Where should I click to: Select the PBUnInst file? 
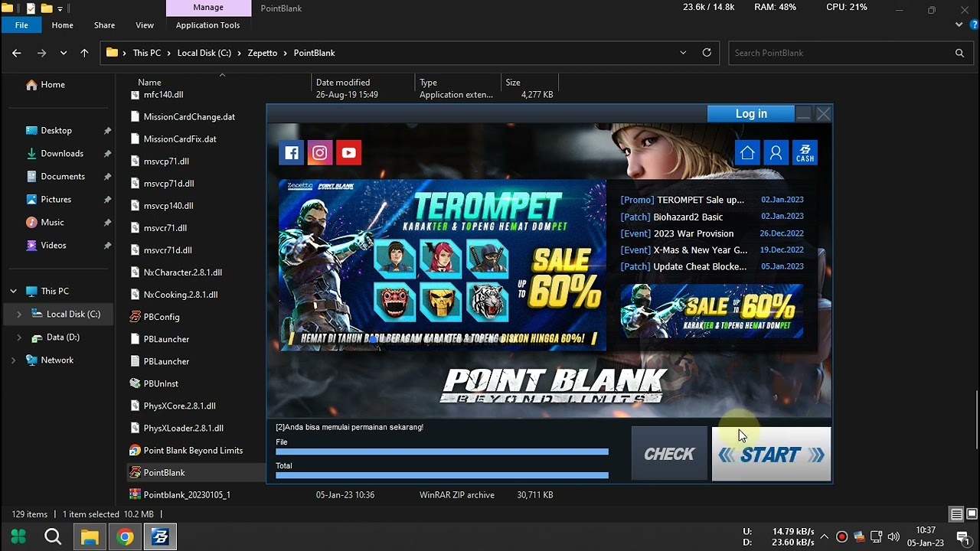coord(161,383)
